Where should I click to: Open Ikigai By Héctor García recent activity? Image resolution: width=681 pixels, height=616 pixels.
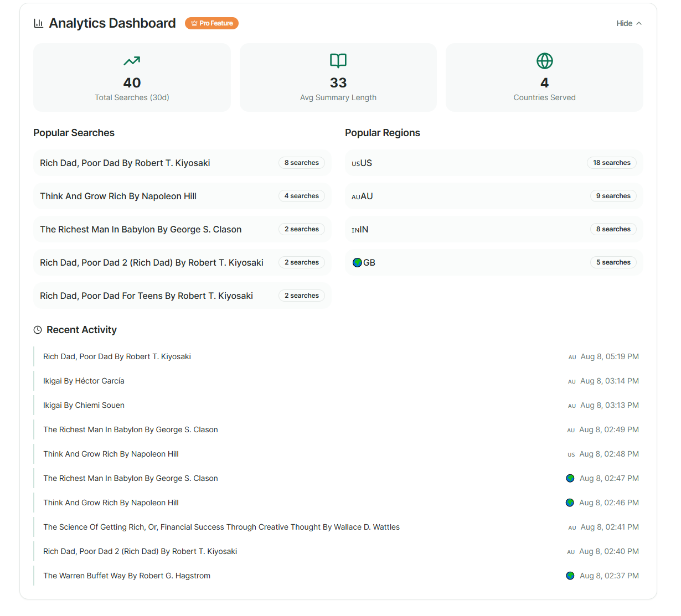pyautogui.click(x=84, y=381)
